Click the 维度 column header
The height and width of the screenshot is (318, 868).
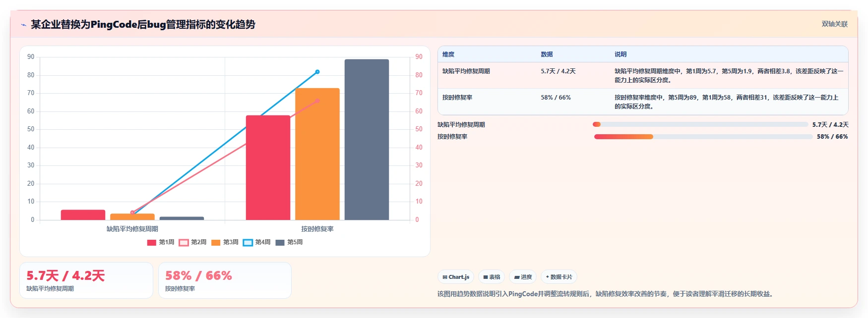[x=448, y=54]
